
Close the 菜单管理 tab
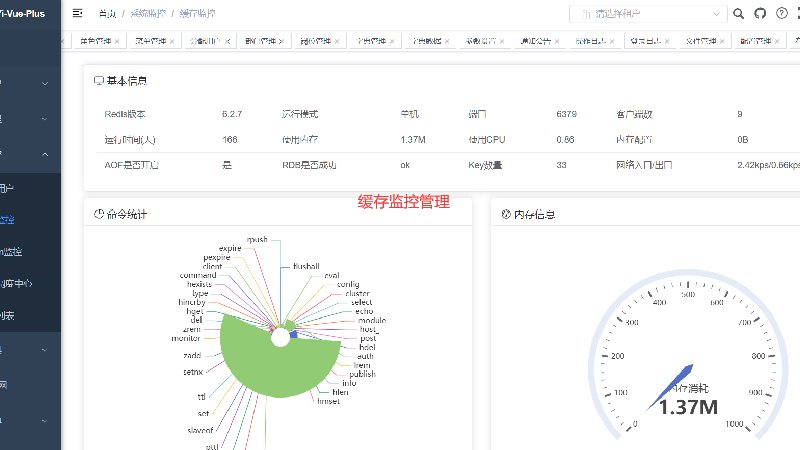[x=172, y=41]
